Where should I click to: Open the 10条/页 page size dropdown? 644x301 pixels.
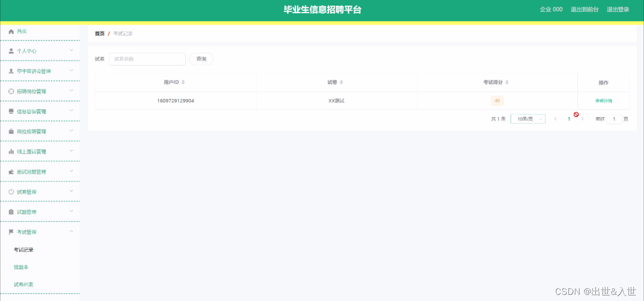click(528, 119)
